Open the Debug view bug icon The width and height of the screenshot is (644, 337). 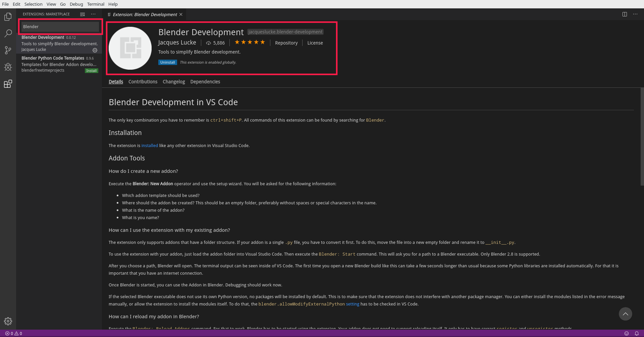click(8, 67)
